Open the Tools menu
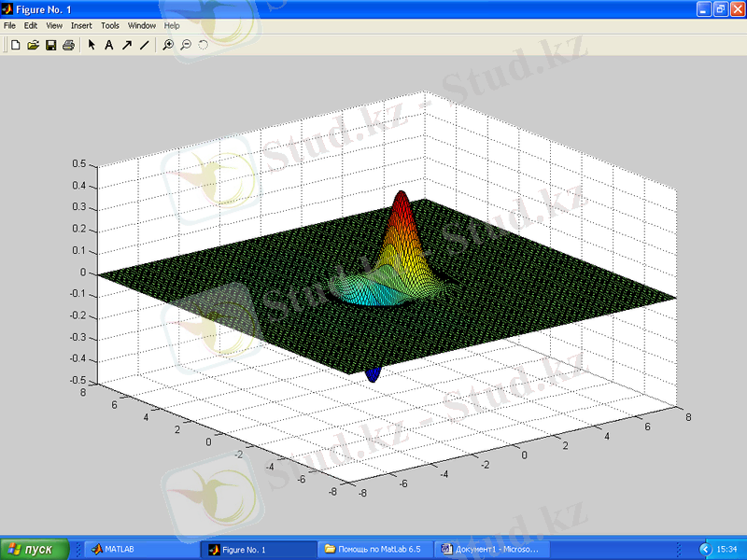The height and width of the screenshot is (560, 747). tap(110, 25)
